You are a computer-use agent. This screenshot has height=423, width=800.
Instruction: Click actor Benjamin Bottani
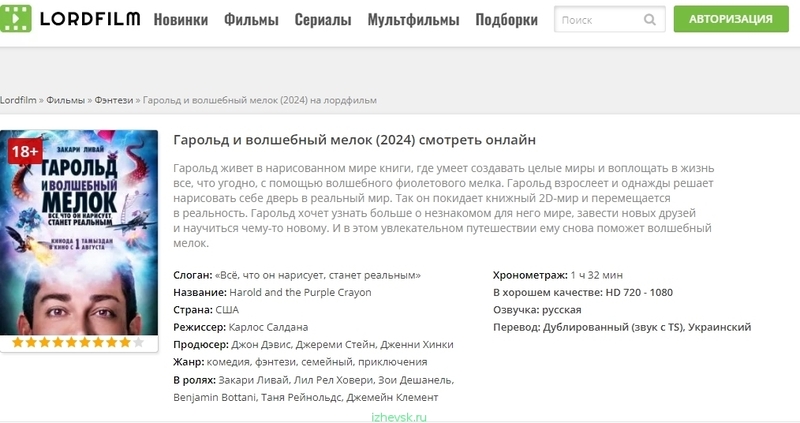214,397
